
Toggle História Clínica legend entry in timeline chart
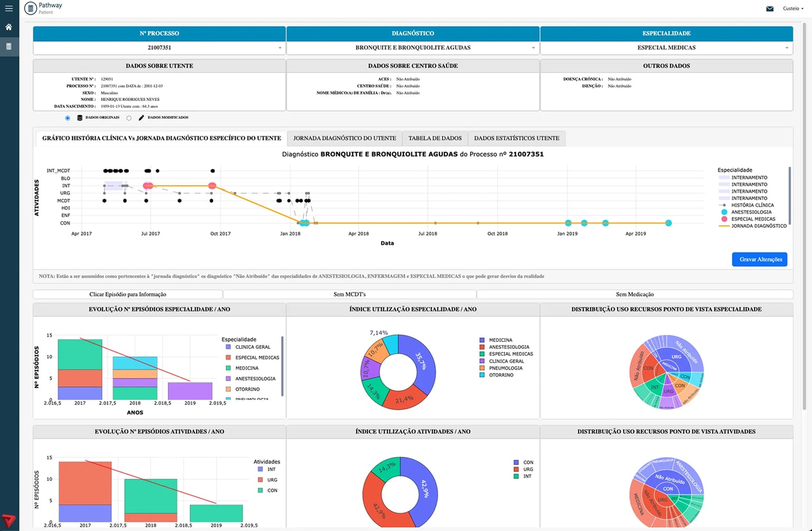click(x=752, y=205)
